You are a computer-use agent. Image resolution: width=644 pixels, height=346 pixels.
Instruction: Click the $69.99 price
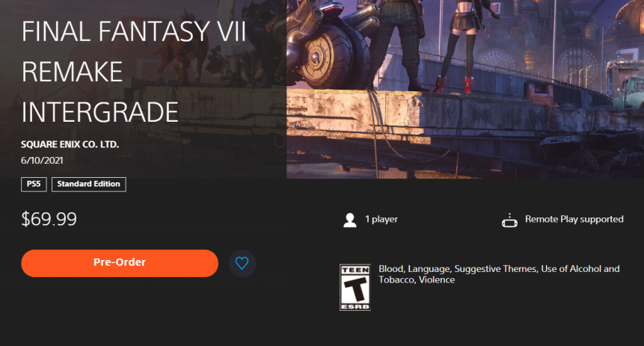[49, 219]
